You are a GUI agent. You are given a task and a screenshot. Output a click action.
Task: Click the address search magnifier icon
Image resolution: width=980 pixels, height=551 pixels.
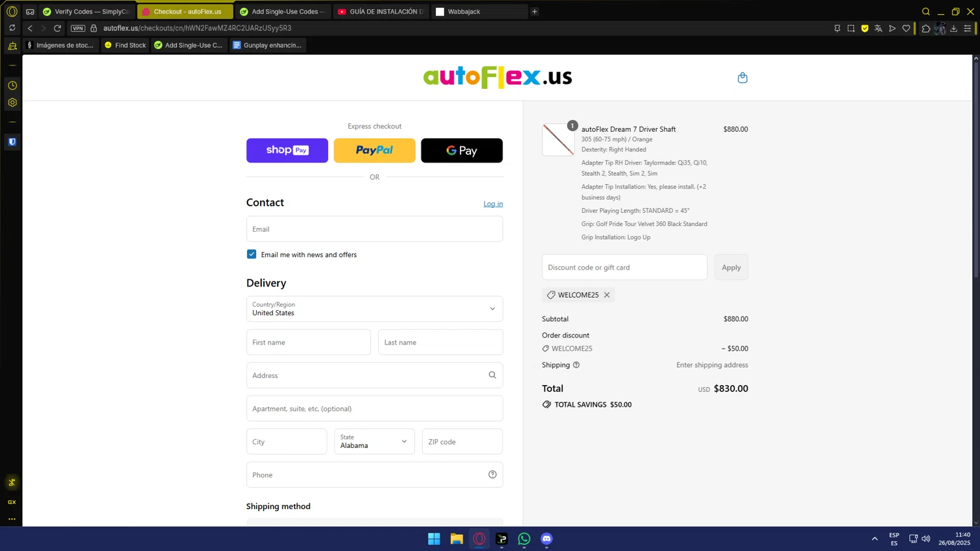click(x=492, y=375)
